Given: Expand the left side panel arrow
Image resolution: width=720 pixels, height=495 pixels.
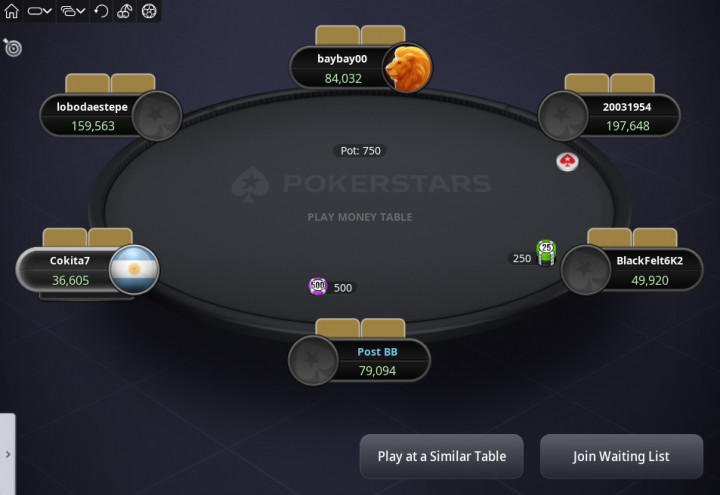Looking at the screenshot, I should [x=8, y=454].
